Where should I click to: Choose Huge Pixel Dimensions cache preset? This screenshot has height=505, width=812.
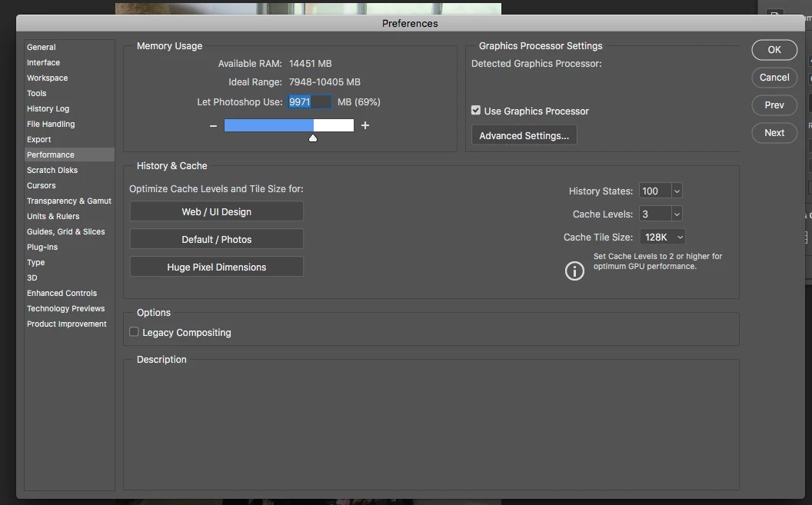coord(217,267)
